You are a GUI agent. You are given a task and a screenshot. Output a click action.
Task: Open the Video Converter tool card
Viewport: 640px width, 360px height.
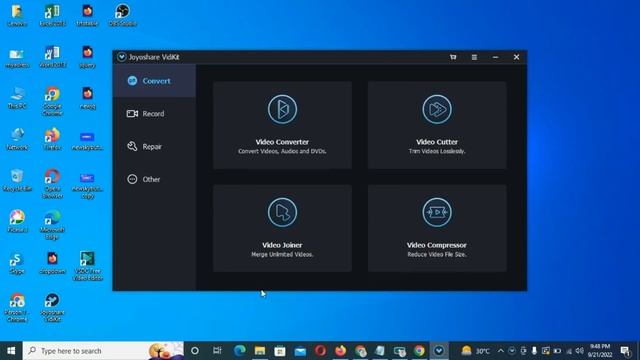(x=282, y=125)
